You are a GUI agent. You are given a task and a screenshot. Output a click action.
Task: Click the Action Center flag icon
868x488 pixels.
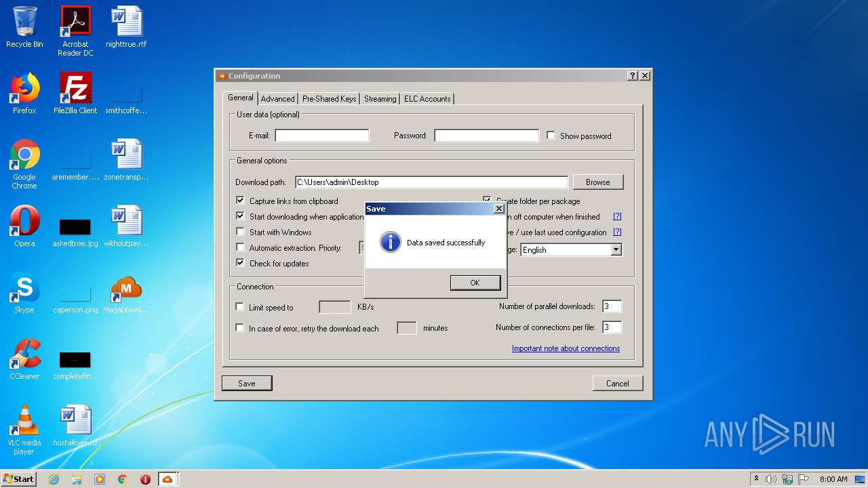pos(802,479)
